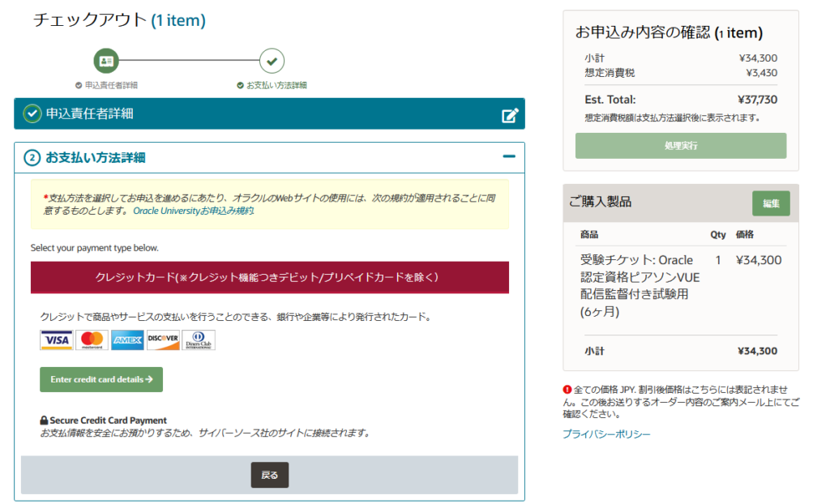830x504 pixels.
Task: Click the Visa card logo
Action: pyautogui.click(x=57, y=341)
